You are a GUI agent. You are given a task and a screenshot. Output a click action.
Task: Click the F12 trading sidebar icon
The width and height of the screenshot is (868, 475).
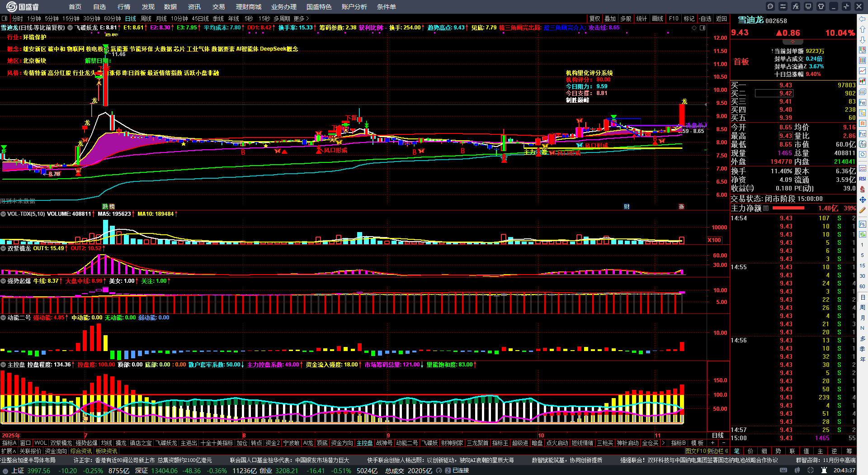point(863,134)
